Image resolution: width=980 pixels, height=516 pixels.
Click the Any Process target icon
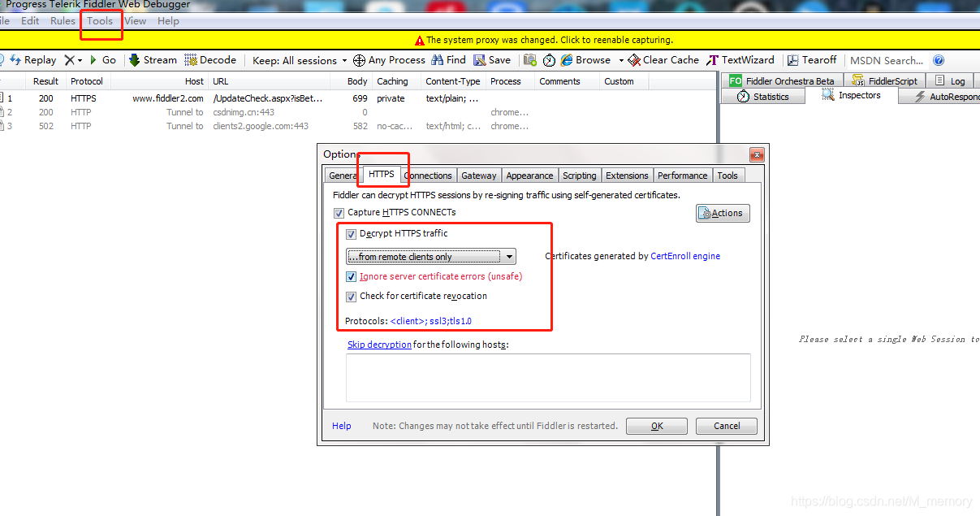pyautogui.click(x=360, y=60)
